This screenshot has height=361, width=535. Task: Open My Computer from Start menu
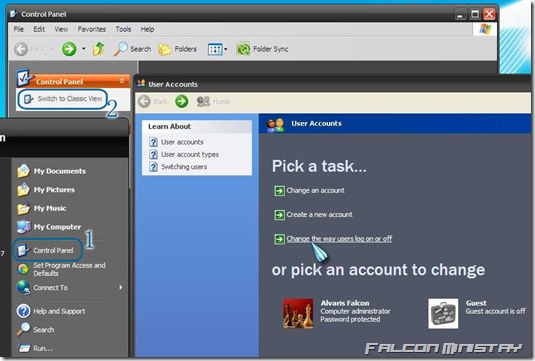(x=49, y=227)
